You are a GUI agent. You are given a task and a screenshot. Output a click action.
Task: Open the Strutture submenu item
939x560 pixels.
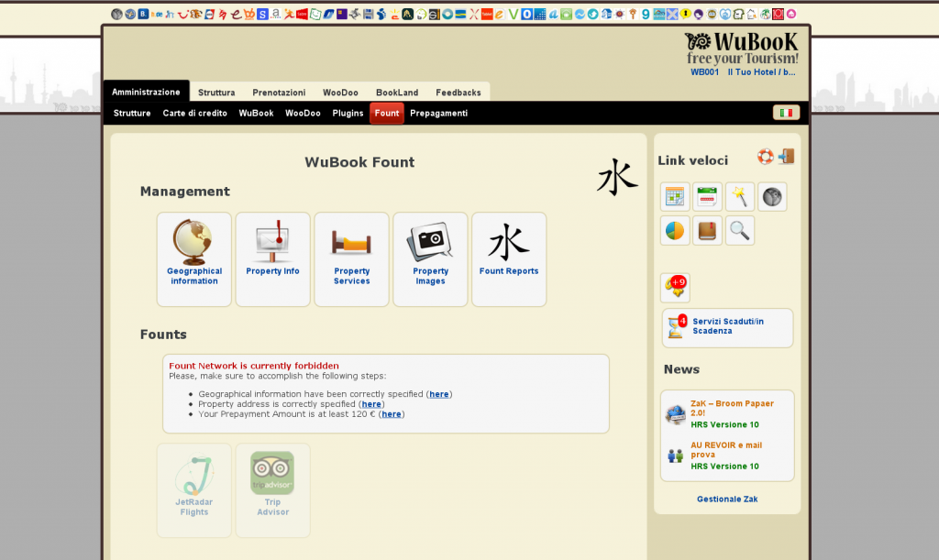tap(132, 113)
